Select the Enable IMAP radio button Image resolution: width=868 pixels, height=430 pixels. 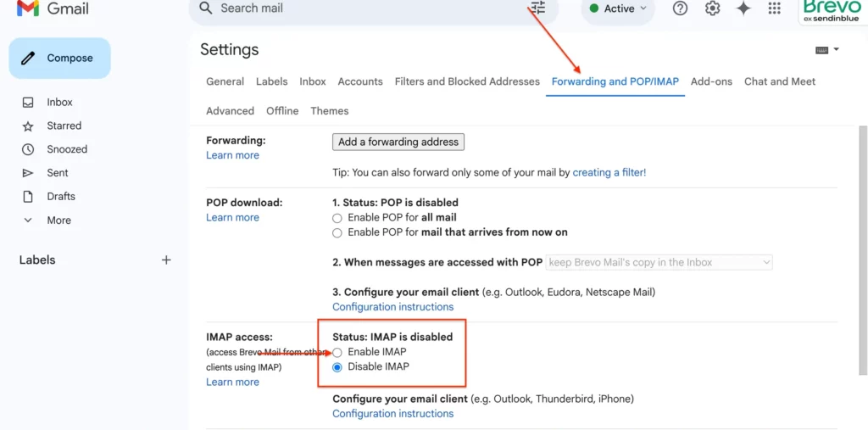coord(337,352)
